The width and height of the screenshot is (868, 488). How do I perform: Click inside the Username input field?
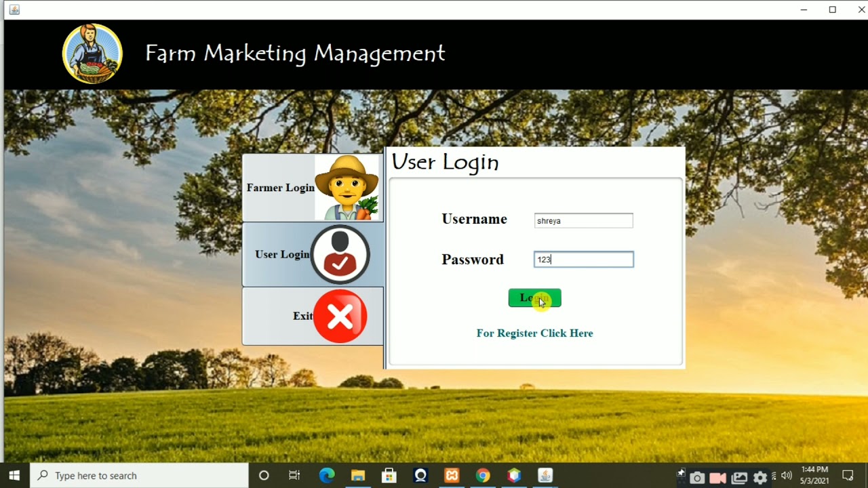[583, 220]
